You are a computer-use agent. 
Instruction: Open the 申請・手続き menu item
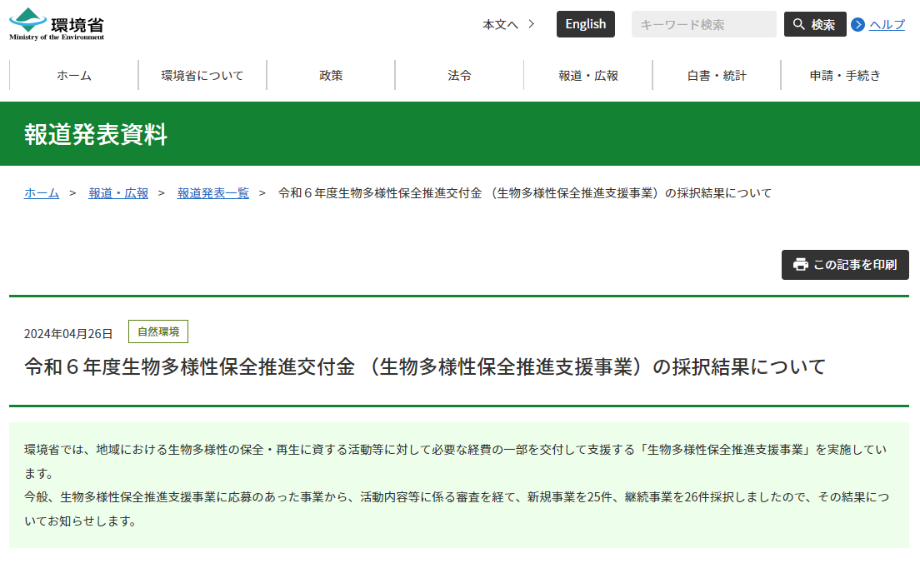point(845,75)
